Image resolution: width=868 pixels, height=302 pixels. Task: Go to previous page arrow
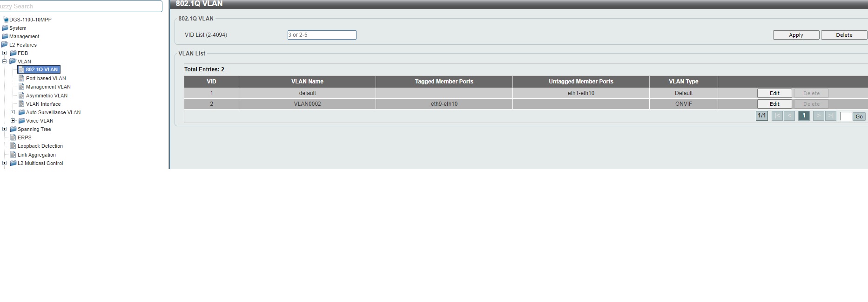point(789,116)
